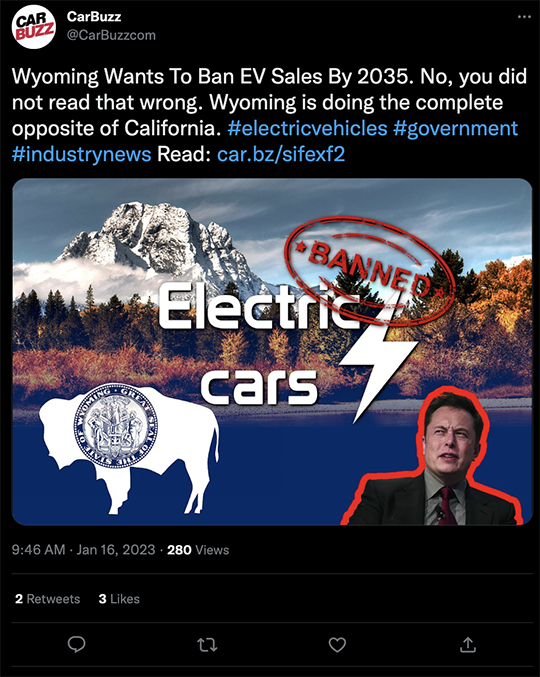
Task: Open the Electric cars banned image
Action: tap(272, 351)
